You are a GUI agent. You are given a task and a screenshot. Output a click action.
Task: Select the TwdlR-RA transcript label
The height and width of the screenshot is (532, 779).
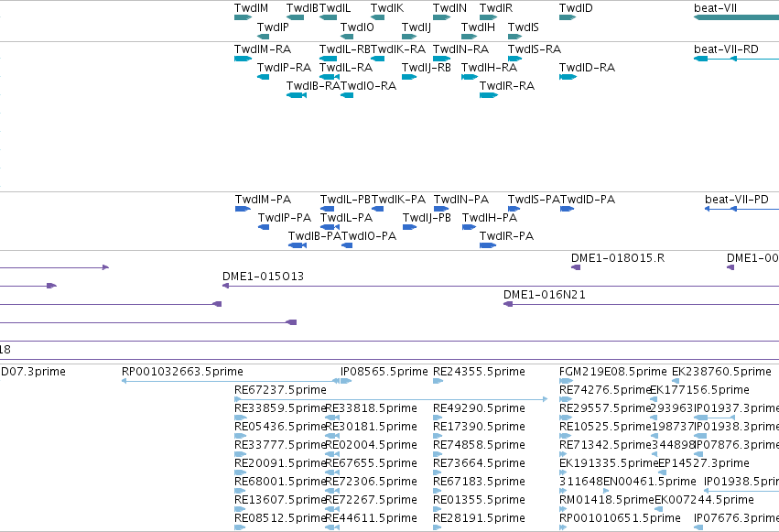(x=507, y=86)
